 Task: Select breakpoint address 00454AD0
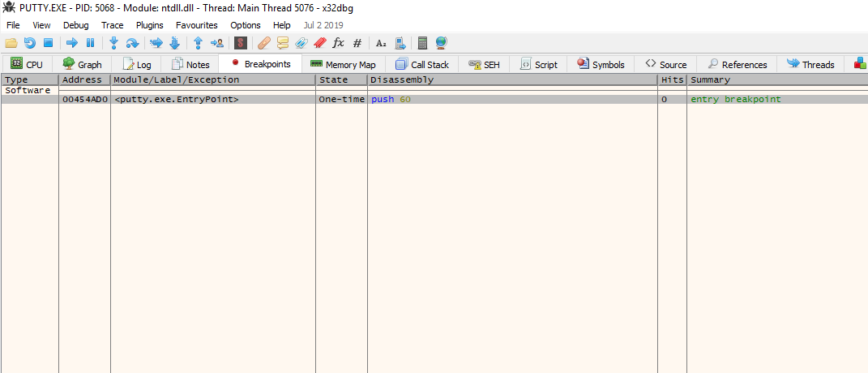pyautogui.click(x=85, y=100)
